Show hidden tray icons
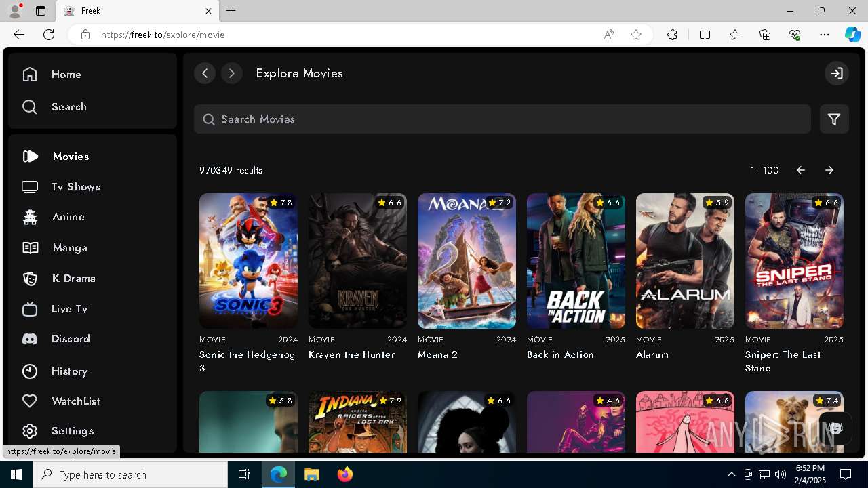 coord(731,474)
